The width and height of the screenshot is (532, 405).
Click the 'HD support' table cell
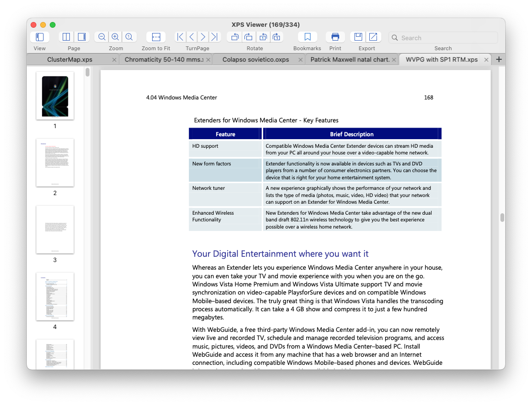tap(225, 149)
